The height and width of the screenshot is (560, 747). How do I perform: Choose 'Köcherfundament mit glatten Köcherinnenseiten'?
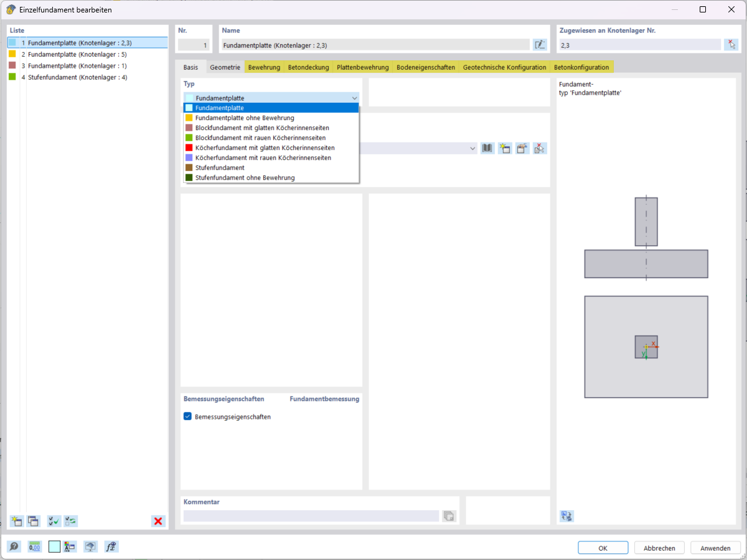point(271,147)
